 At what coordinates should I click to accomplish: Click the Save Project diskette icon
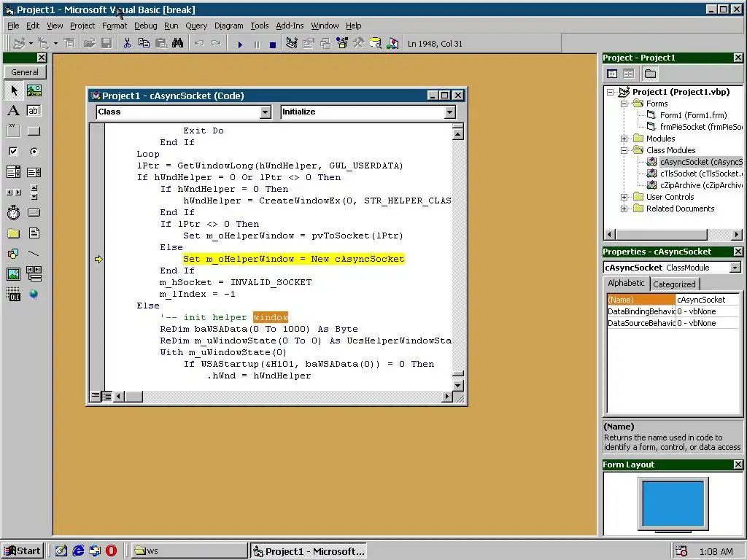[x=107, y=43]
